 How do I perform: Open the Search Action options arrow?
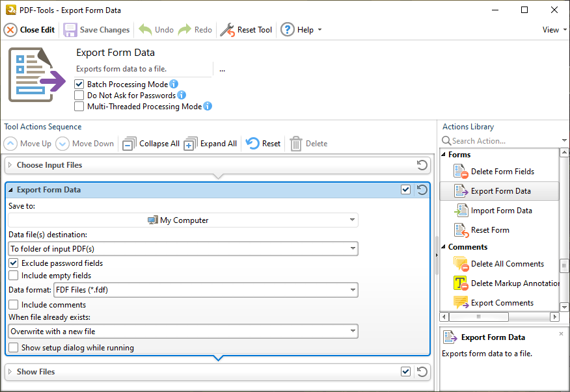[x=564, y=140]
